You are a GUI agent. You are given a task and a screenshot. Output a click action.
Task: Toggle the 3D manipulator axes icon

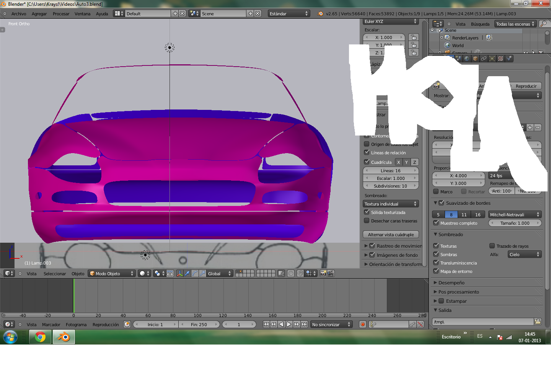click(x=179, y=273)
